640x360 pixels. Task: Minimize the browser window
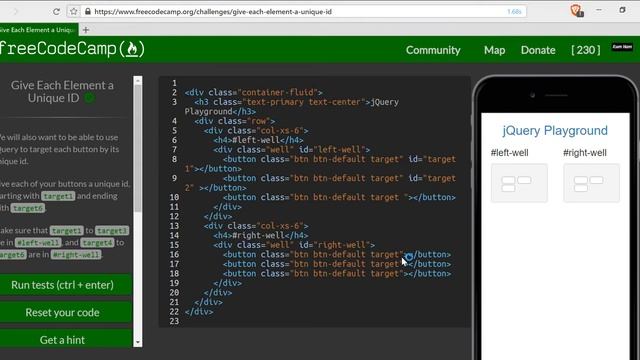pyautogui.click(x=599, y=10)
